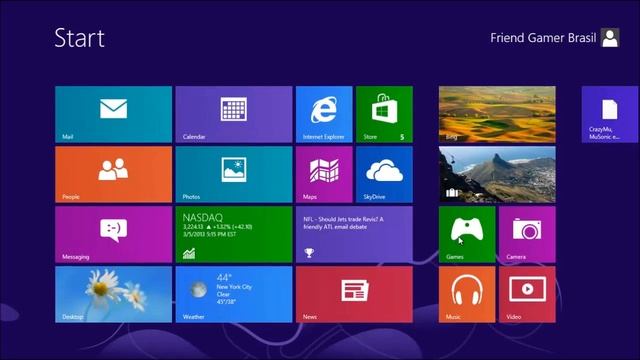The image size is (640, 360).
Task: Click the Start heading text
Action: 80,38
